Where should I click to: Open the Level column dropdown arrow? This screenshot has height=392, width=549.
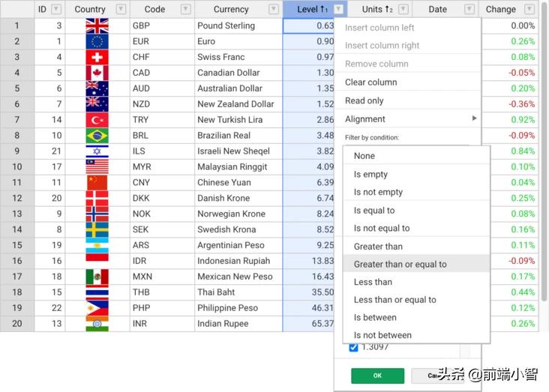338,9
